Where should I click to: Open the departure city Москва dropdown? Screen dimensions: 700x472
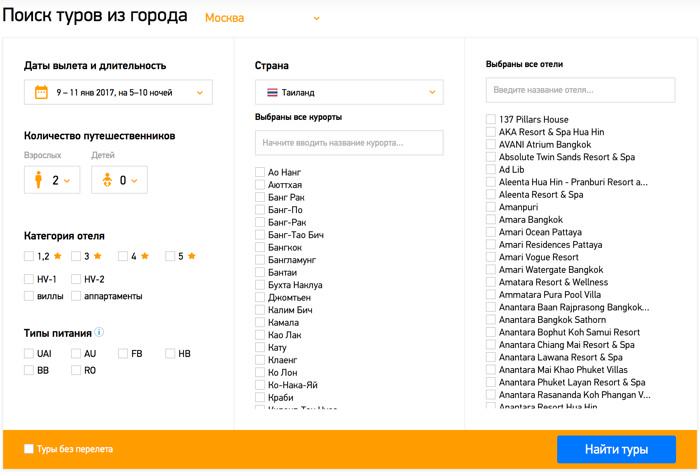click(x=262, y=18)
